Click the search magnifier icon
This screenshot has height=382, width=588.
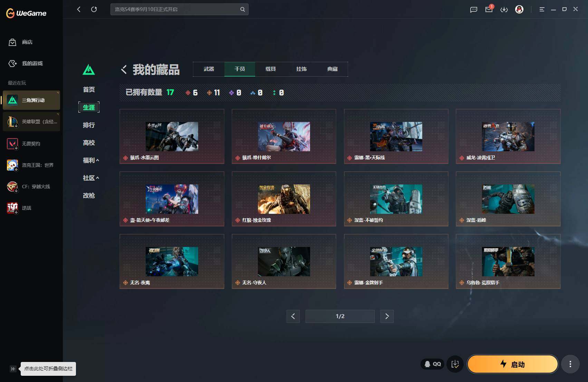(x=242, y=9)
